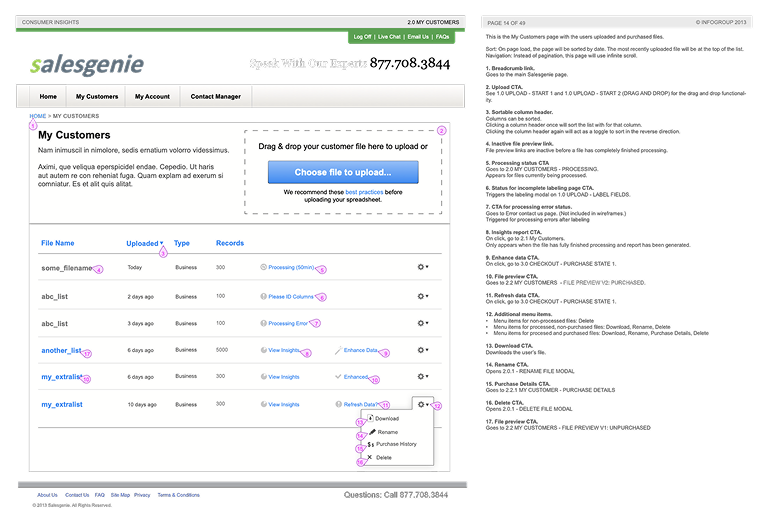Click the some_filename file name
This screenshot has height=528, width=768.
[67, 268]
